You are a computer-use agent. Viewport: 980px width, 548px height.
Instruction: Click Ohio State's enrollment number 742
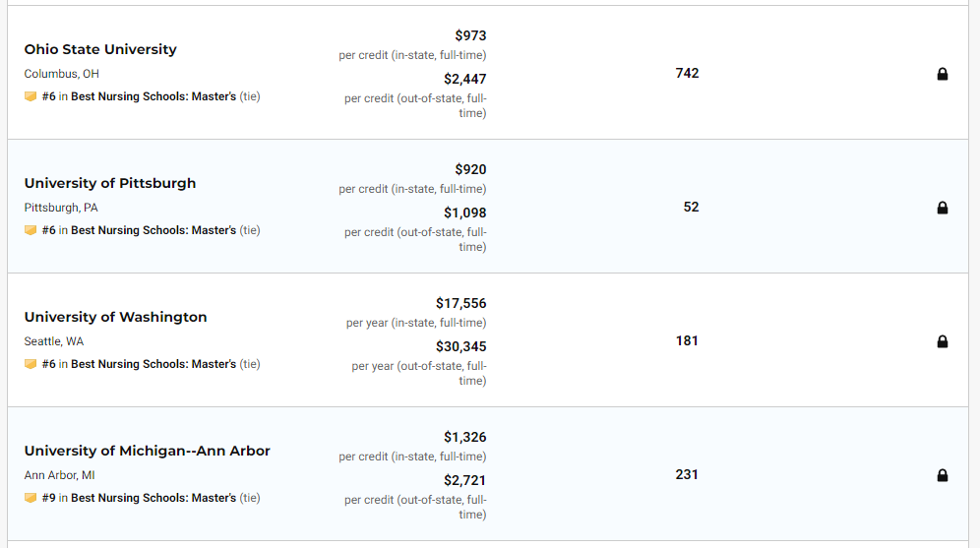[x=687, y=74]
